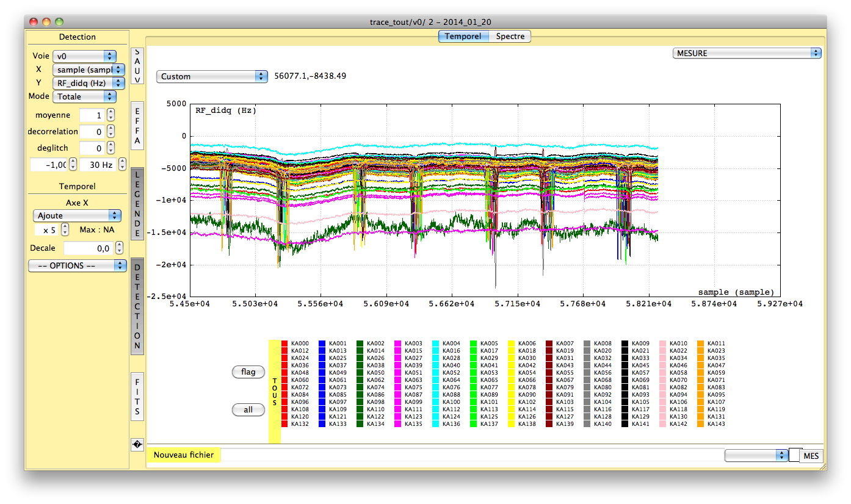Toggle the red KA000 channel swatch

click(284, 344)
